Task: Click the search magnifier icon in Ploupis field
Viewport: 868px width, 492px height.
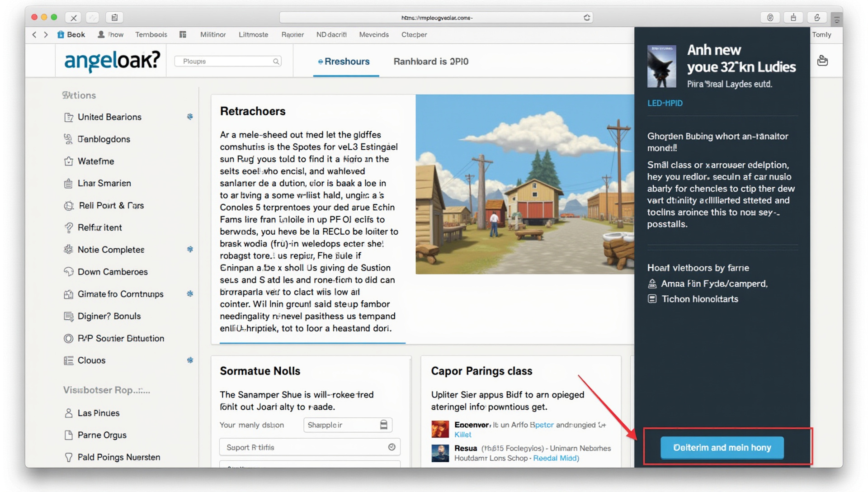Action: pos(276,61)
